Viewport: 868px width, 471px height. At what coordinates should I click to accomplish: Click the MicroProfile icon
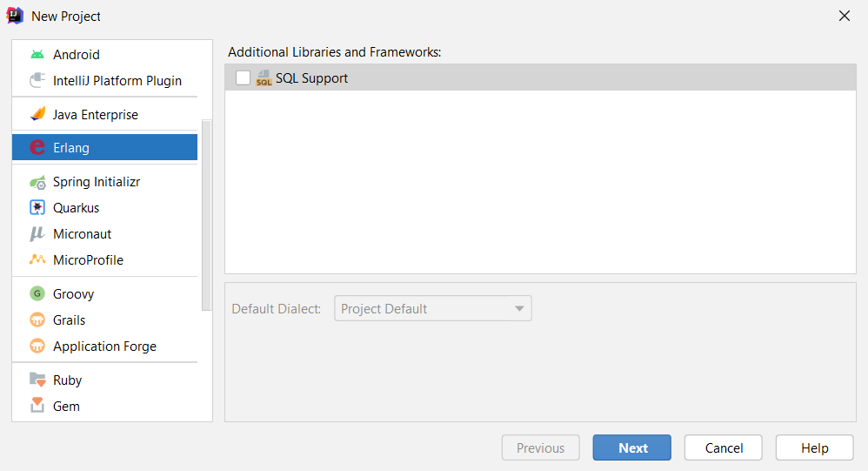[37, 259]
